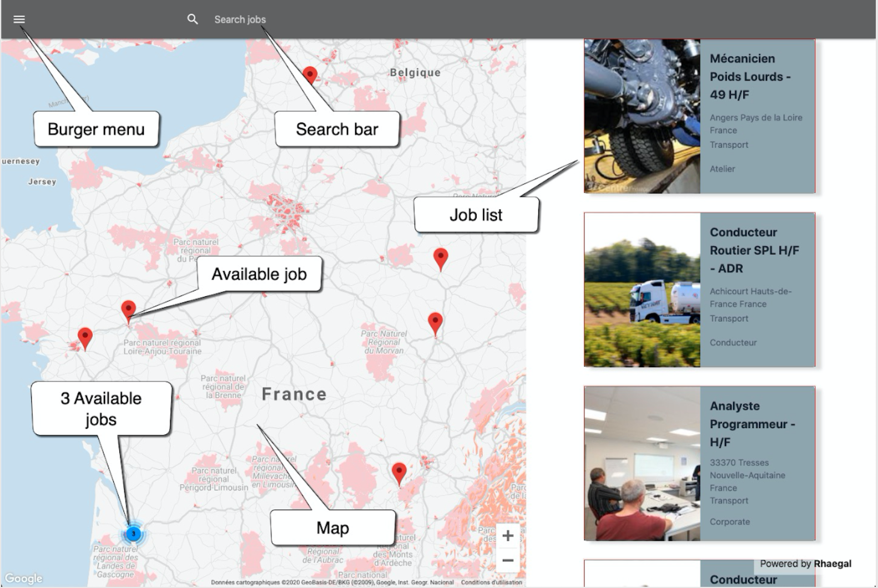This screenshot has width=878, height=588.
Task: Click 'Parc naturel régional de la Brenne' label
Action: pos(223,387)
